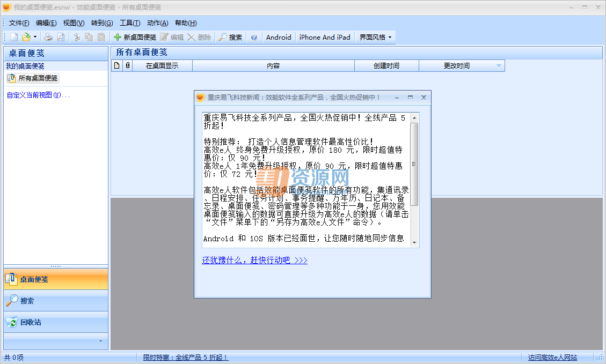
Task: Expand the Open folder dropdown arrow
Action: 35,37
